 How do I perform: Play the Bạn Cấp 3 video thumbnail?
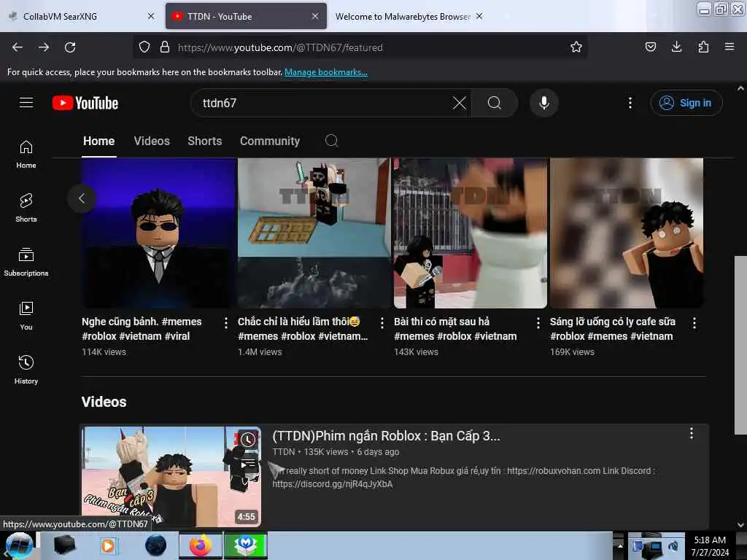point(171,476)
